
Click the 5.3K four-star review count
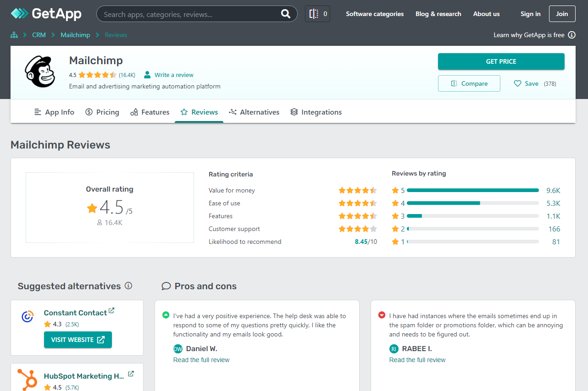pos(553,203)
